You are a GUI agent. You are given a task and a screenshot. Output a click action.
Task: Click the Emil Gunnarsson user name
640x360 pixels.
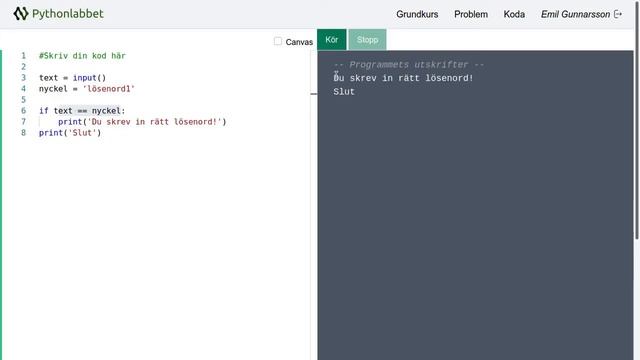tap(576, 14)
